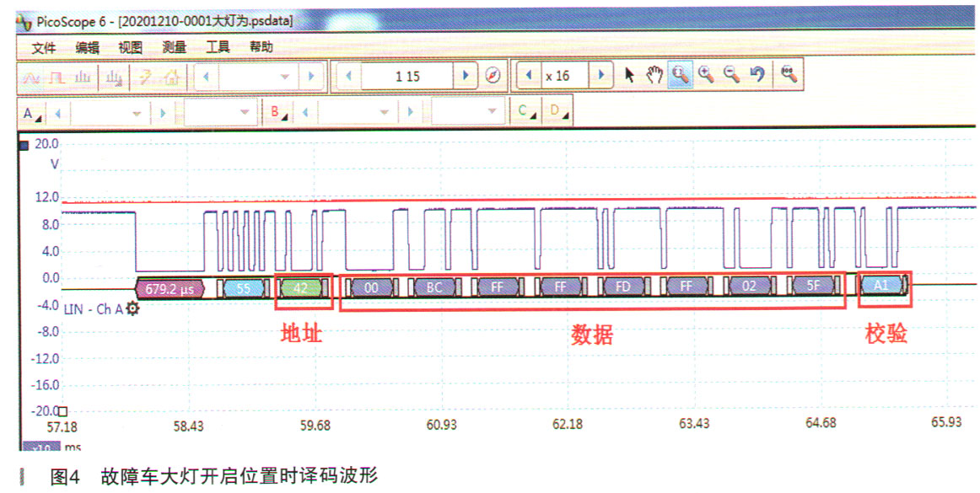Select the 55 sync packet
The width and height of the screenshot is (980, 493).
(x=243, y=288)
